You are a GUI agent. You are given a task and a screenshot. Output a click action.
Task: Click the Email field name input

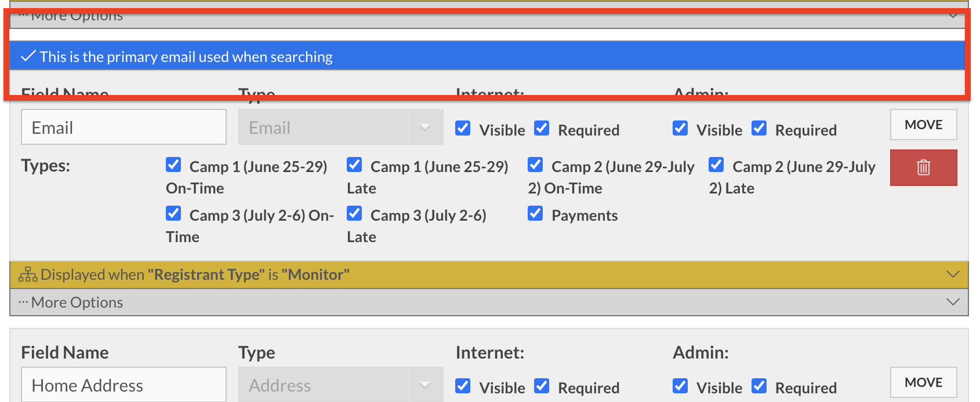pos(124,127)
